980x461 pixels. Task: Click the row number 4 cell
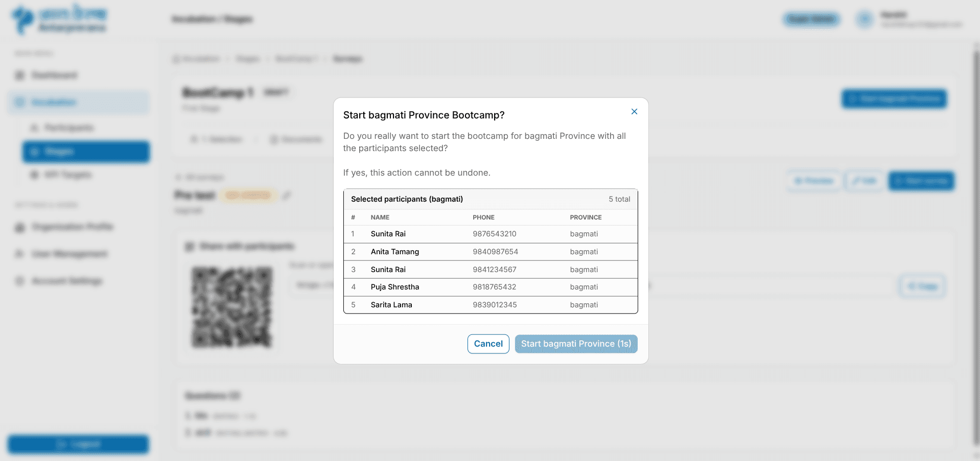(x=353, y=287)
